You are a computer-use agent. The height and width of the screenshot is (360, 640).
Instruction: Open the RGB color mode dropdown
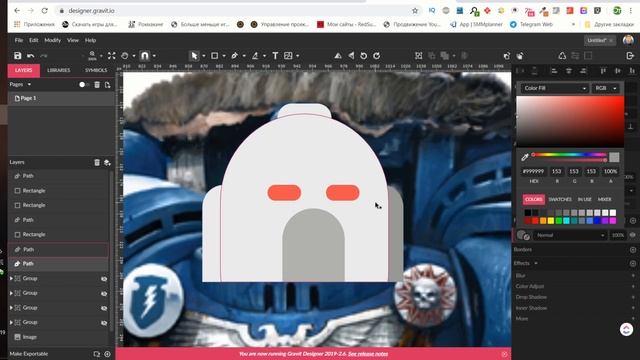click(x=606, y=88)
